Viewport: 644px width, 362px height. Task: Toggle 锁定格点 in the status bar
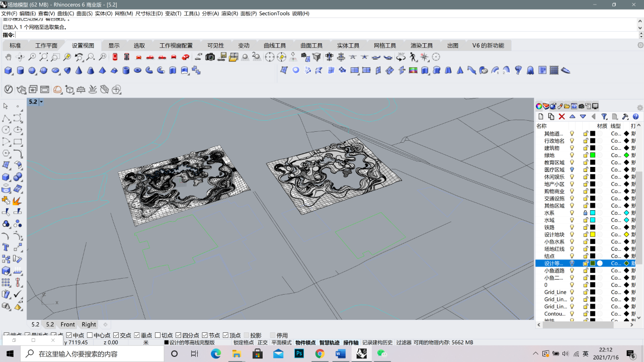point(244,342)
